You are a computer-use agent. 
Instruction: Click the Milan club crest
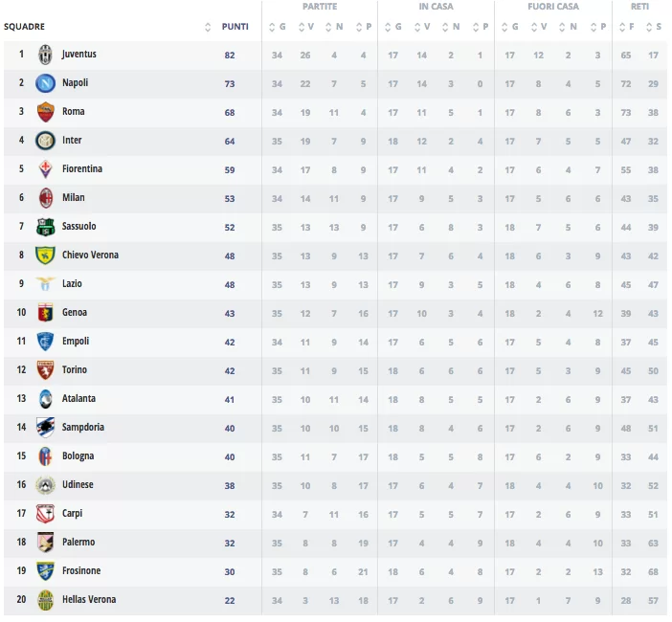45,198
